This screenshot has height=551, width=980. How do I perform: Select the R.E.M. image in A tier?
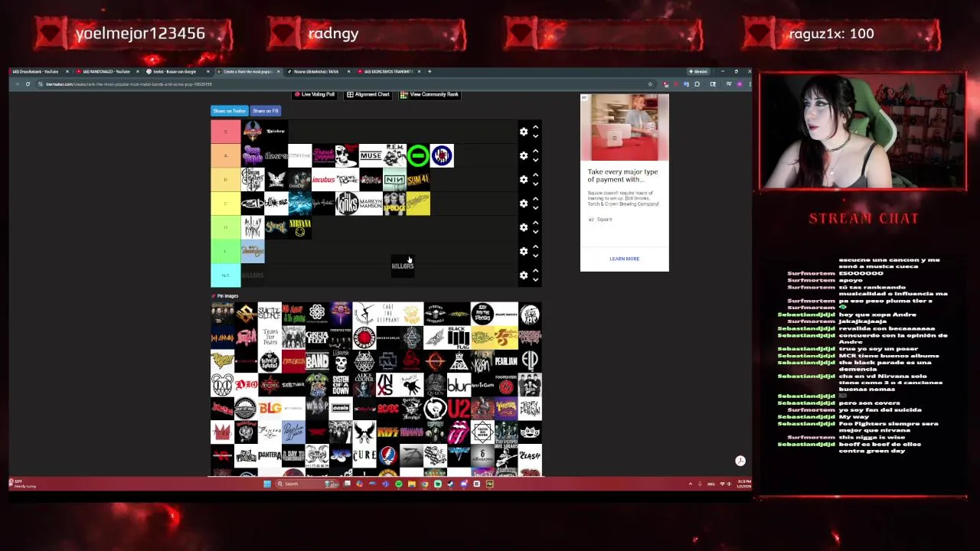394,155
